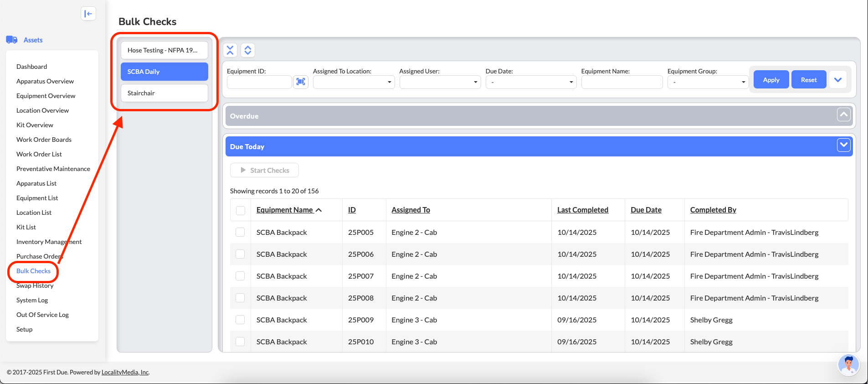Open the Due Date filter dropdown

(531, 82)
